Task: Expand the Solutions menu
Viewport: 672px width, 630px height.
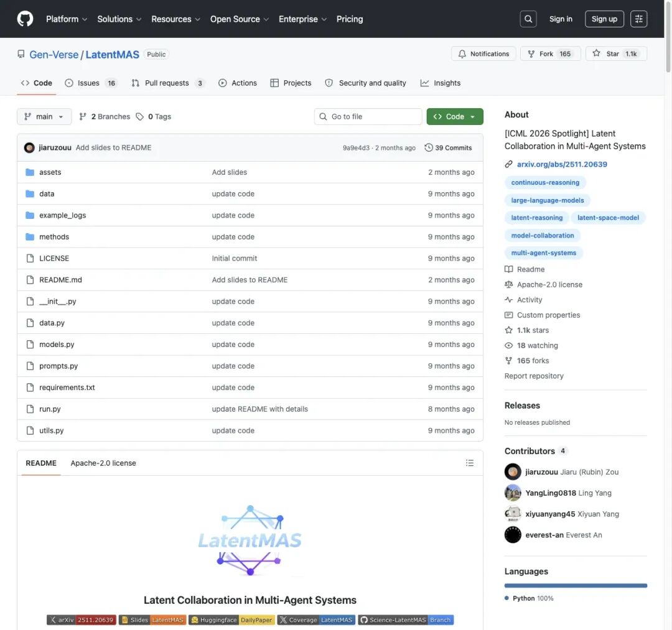Action: click(119, 19)
